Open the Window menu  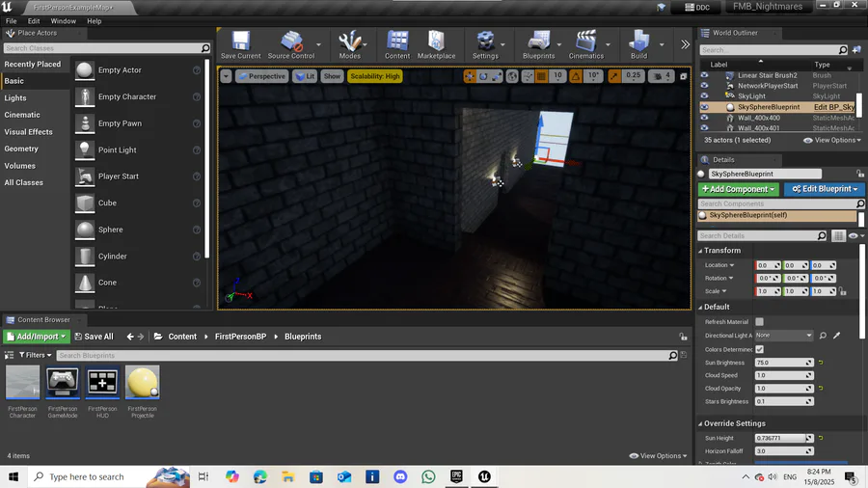[63, 21]
